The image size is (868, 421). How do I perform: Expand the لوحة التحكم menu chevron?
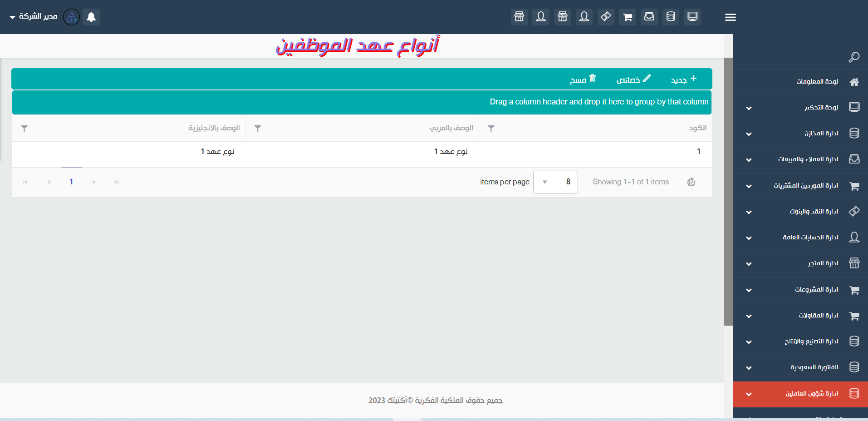pos(749,108)
